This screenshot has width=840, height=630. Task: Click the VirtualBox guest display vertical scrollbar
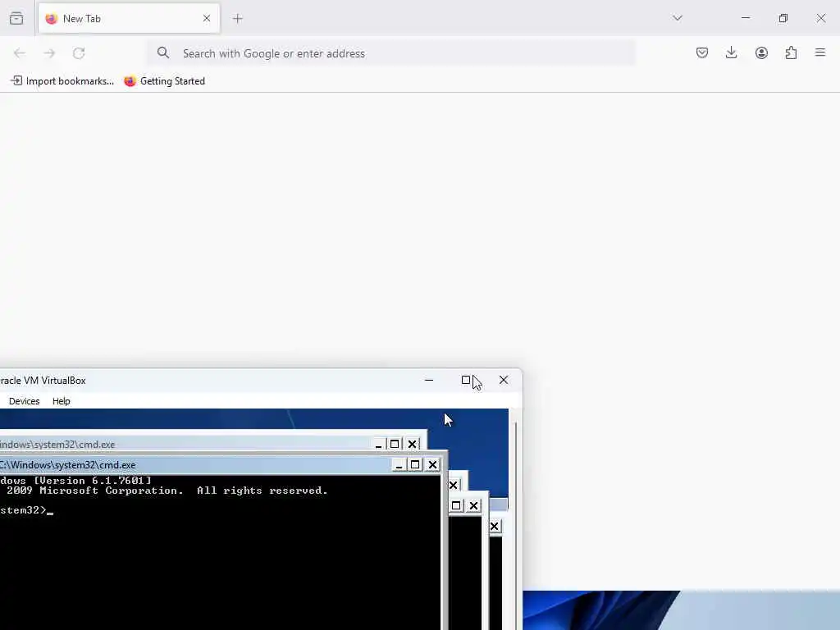515,518
